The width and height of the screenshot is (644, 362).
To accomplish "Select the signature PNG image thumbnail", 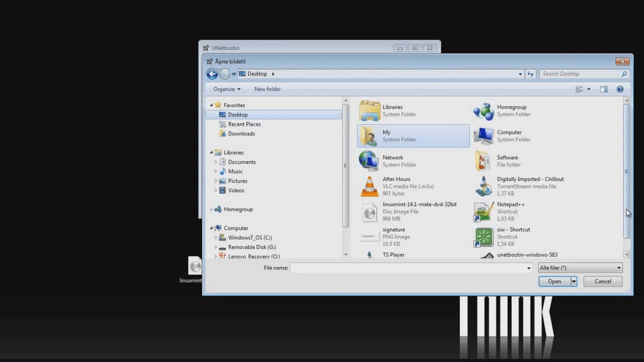I will 370,237.
